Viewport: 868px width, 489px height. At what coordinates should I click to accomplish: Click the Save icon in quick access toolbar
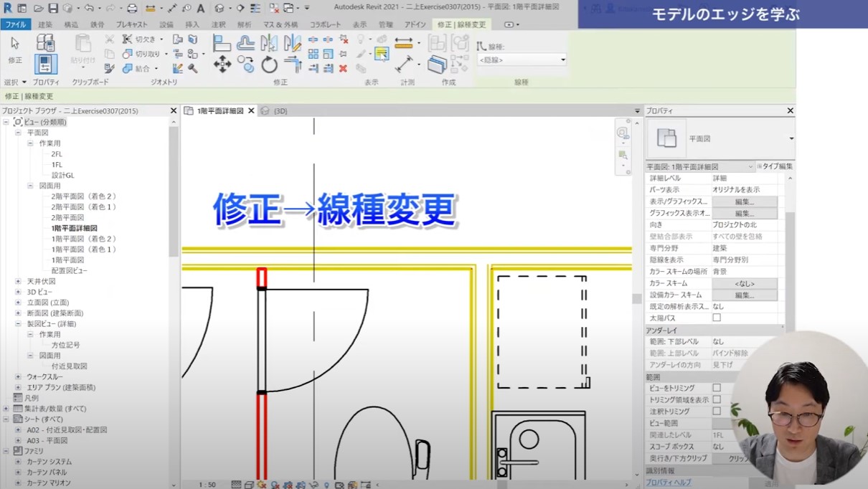click(53, 9)
